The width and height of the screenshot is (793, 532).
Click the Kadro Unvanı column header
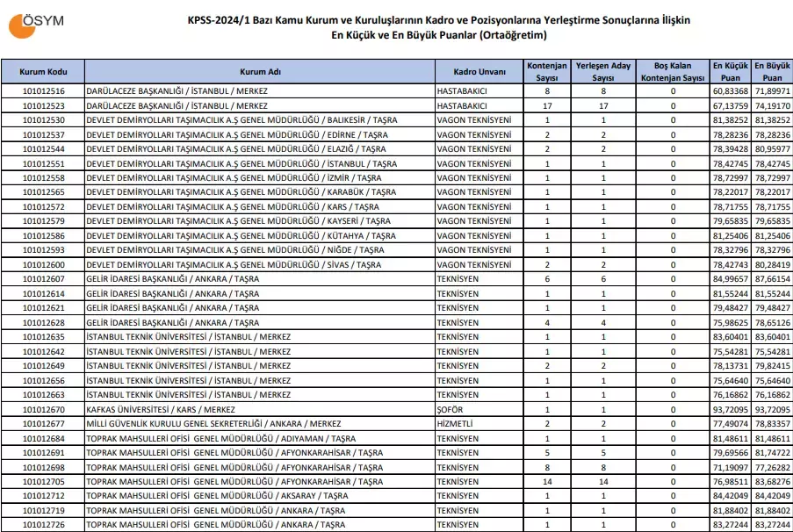point(477,71)
